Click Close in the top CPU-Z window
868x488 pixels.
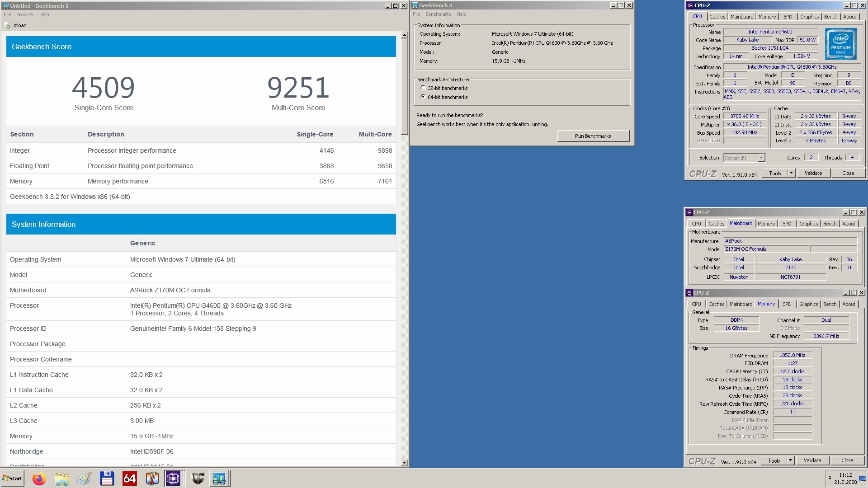click(x=848, y=173)
